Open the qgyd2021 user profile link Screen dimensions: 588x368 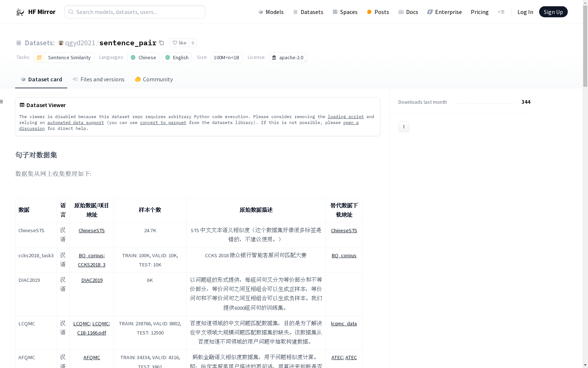tap(80, 43)
